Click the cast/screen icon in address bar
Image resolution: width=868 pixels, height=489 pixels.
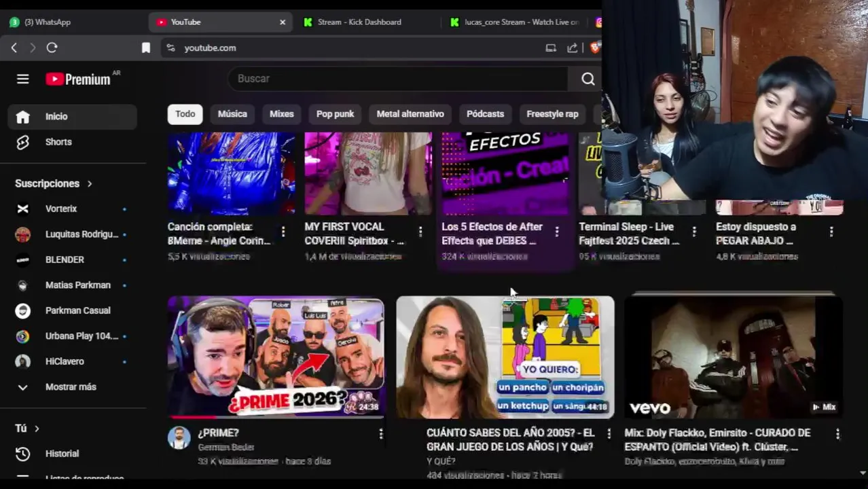coord(551,48)
